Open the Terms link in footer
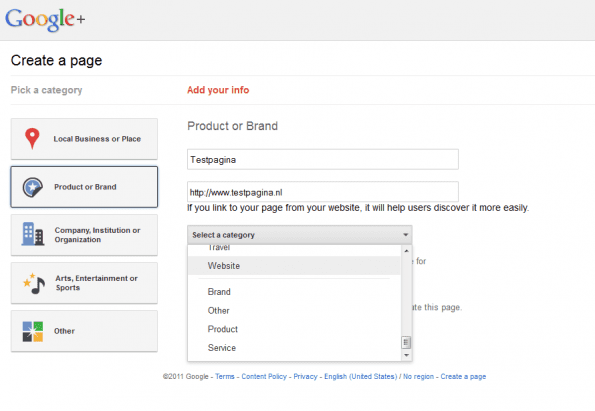This screenshot has height=411, width=595. click(225, 376)
